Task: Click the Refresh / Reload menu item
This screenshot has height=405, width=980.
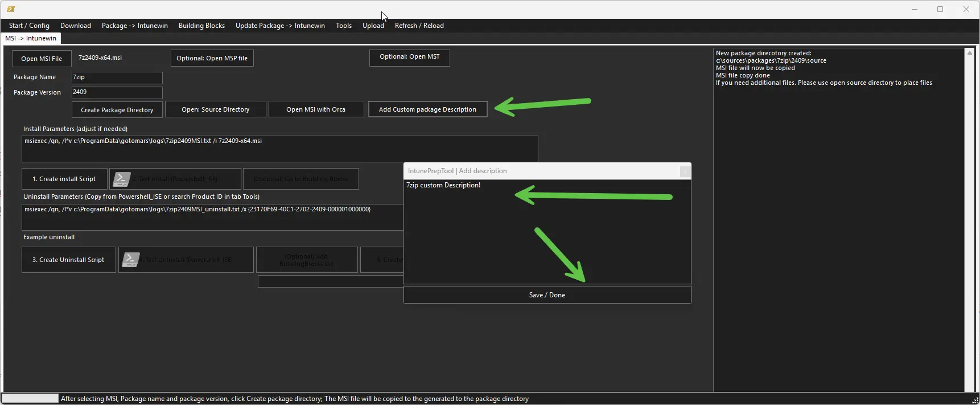Action: (x=419, y=26)
